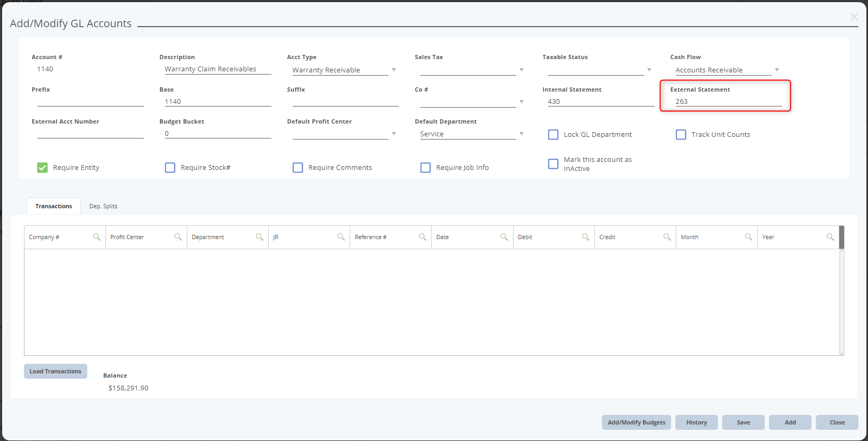Open Default Profit Center dropdown
The image size is (868, 441).
(394, 134)
